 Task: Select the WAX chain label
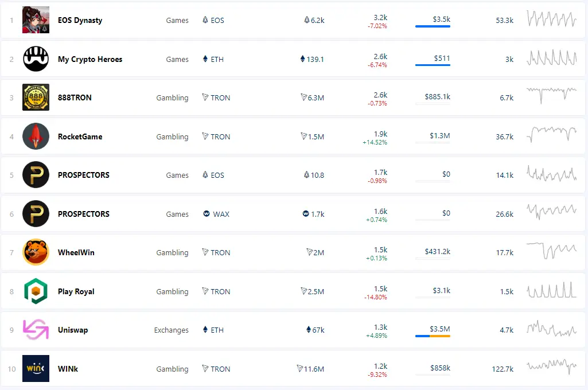click(x=216, y=214)
